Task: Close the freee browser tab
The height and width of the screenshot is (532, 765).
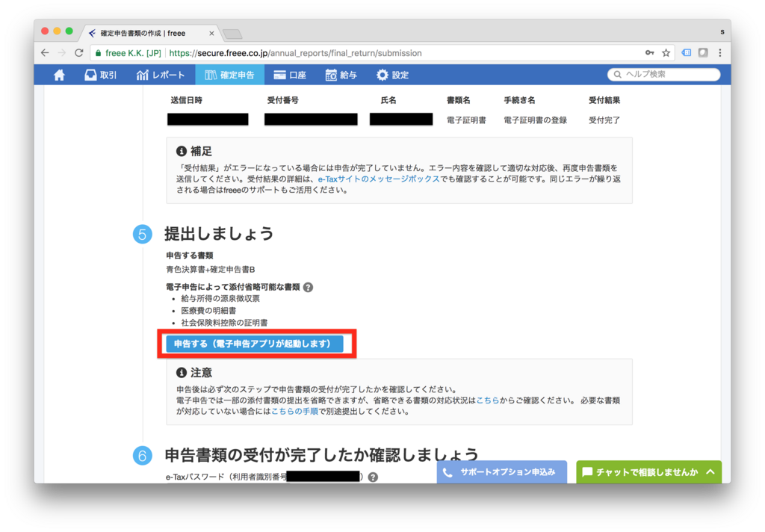Action: click(x=211, y=33)
